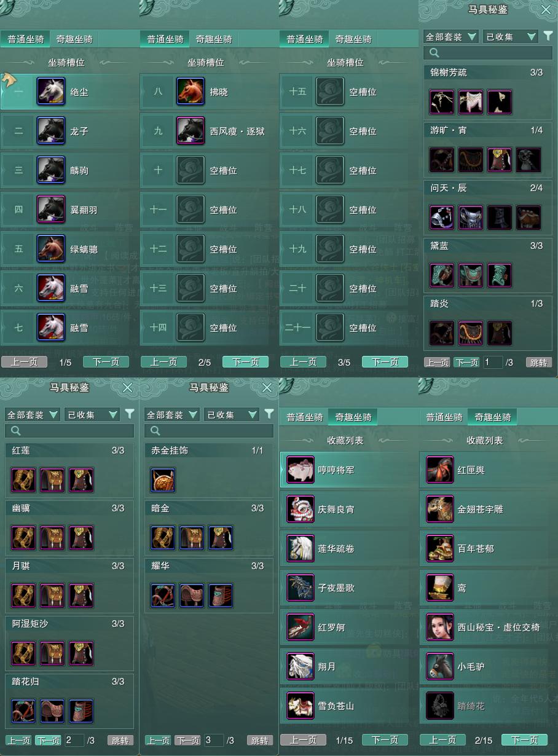
Task: Click the page number field showing 2
Action: pyautogui.click(x=74, y=741)
